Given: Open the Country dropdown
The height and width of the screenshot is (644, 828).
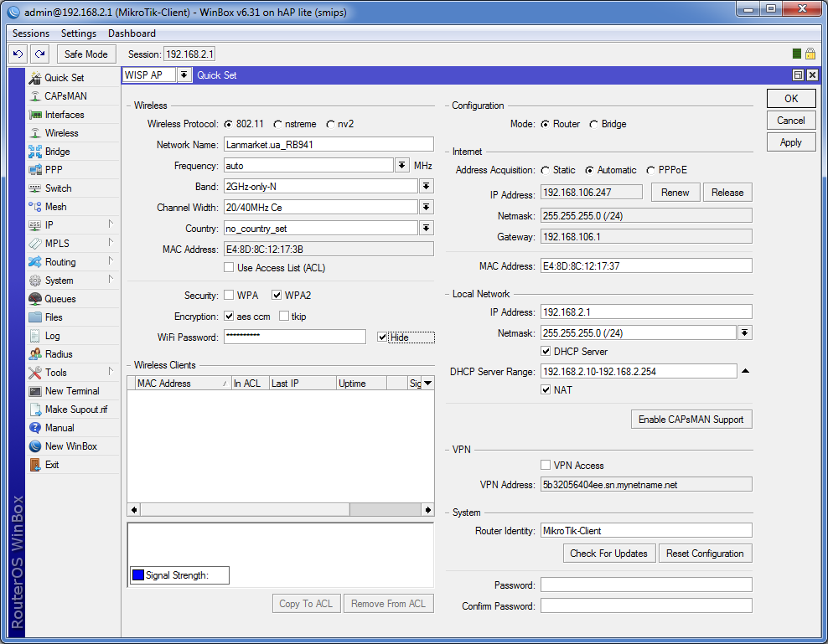Looking at the screenshot, I should (x=426, y=228).
